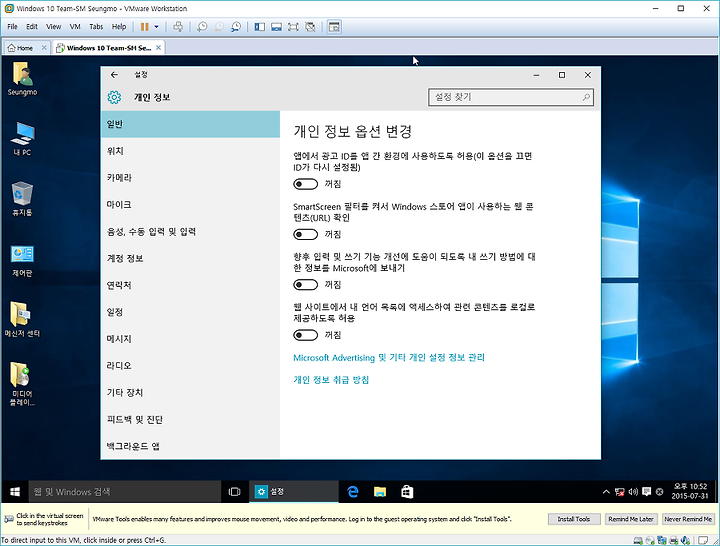The height and width of the screenshot is (546, 720).
Task: Click the 웹 및 Windows 검색 taskbar box
Action: (x=125, y=492)
